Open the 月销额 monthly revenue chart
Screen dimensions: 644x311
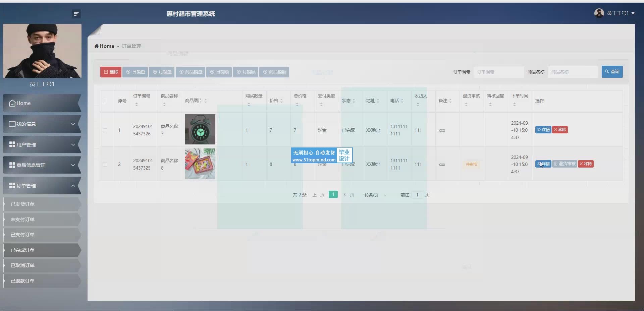[x=246, y=72]
